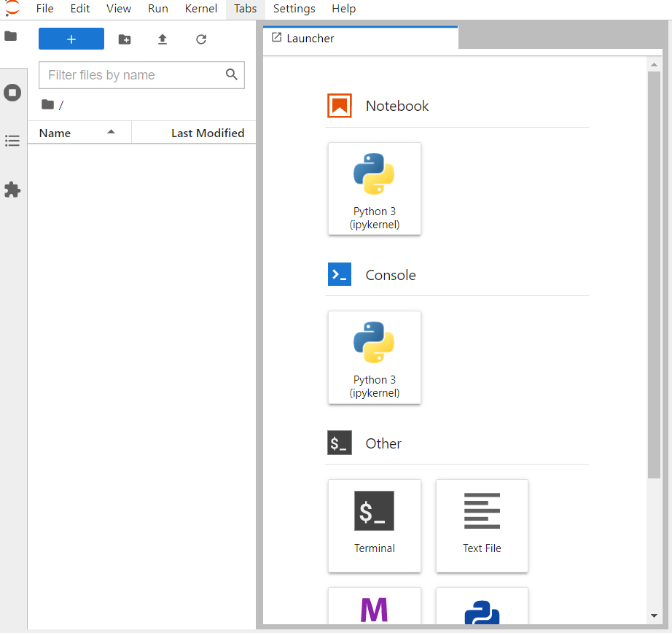Click the Jupyter logo icon
Image resolution: width=672 pixels, height=633 pixels.
click(x=12, y=8)
